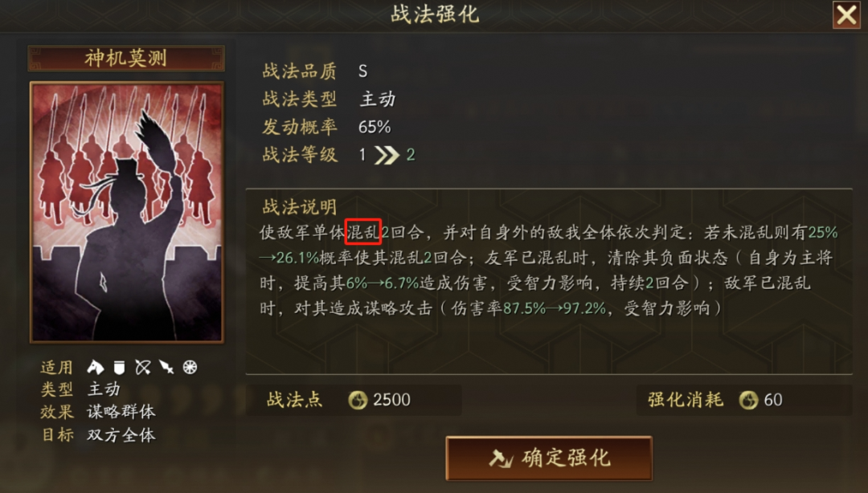Click the 神机莫测 skill card artwork
The width and height of the screenshot is (868, 493).
coord(127,213)
